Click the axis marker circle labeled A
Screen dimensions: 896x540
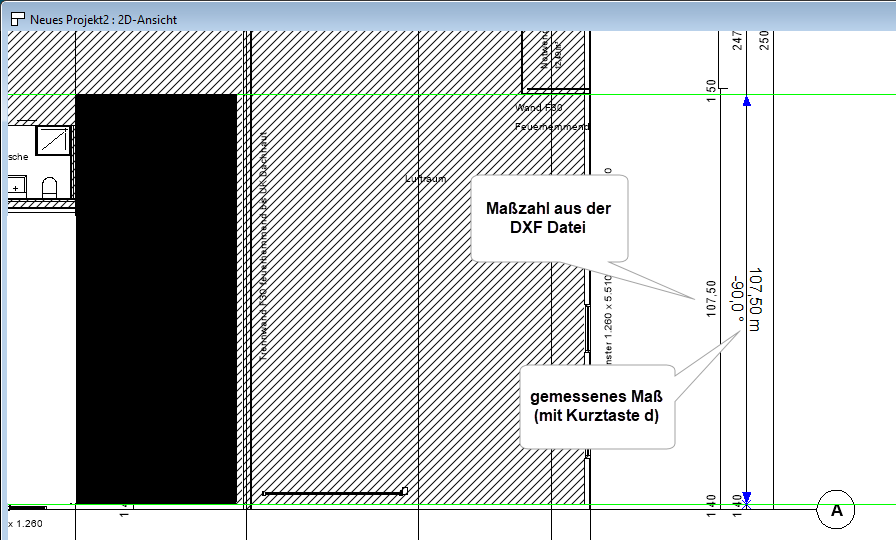(836, 510)
